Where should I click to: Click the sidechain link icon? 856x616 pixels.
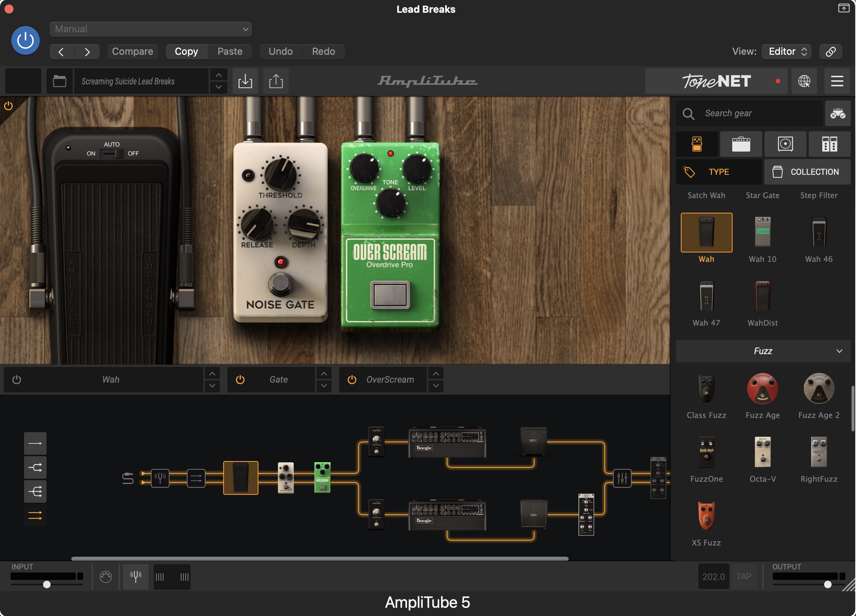831,51
